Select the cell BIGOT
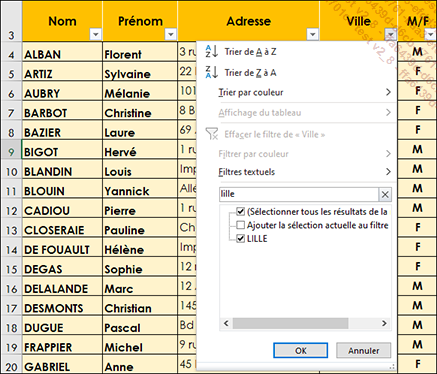Viewport: 437px width, 374px height. click(62, 150)
